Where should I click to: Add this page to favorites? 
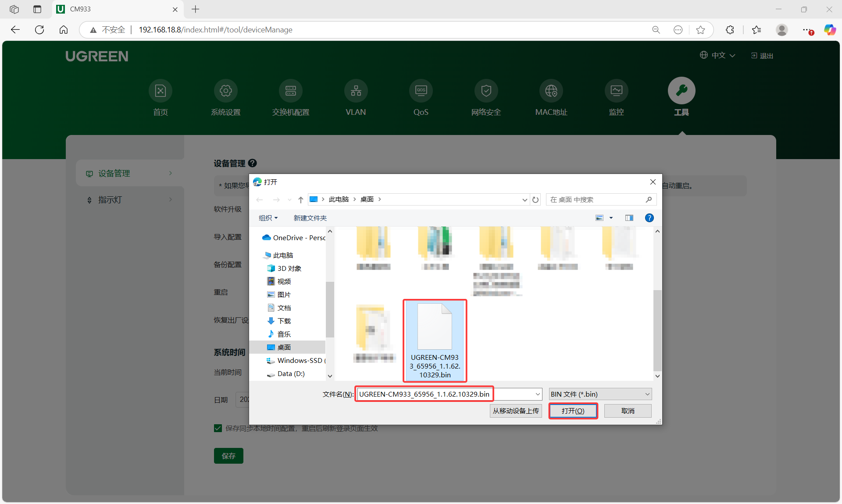700,30
